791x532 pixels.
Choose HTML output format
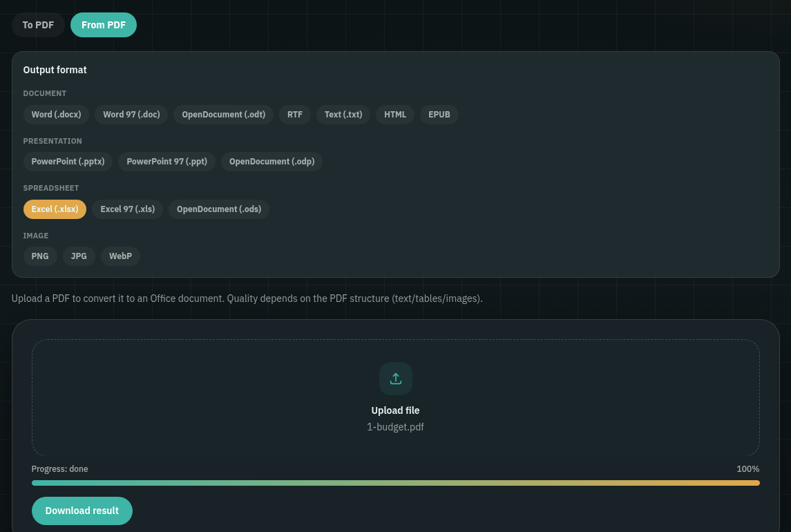[x=395, y=115]
